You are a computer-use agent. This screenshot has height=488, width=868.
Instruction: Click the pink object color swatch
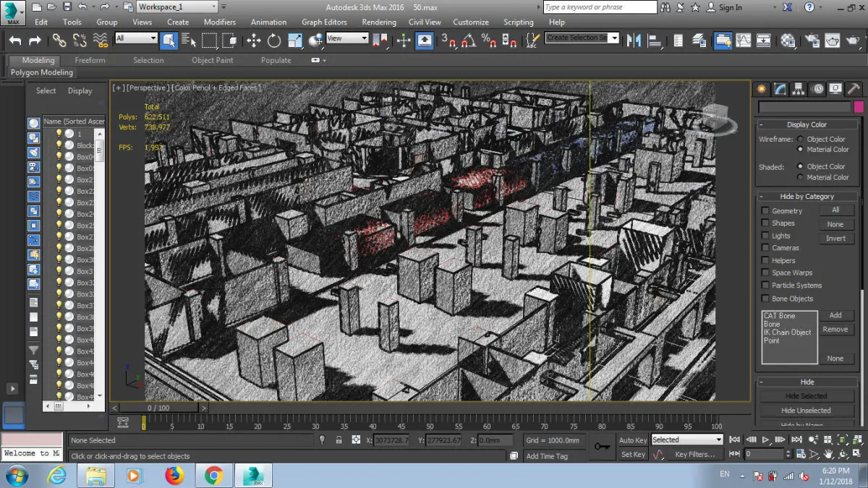click(x=859, y=107)
